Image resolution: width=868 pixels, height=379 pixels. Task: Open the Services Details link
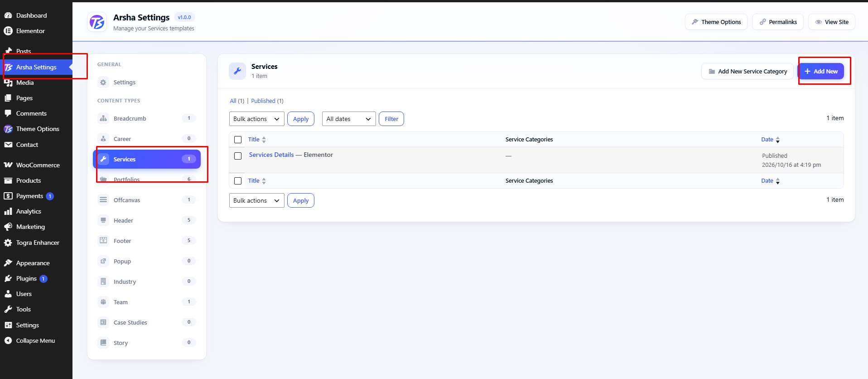point(271,155)
